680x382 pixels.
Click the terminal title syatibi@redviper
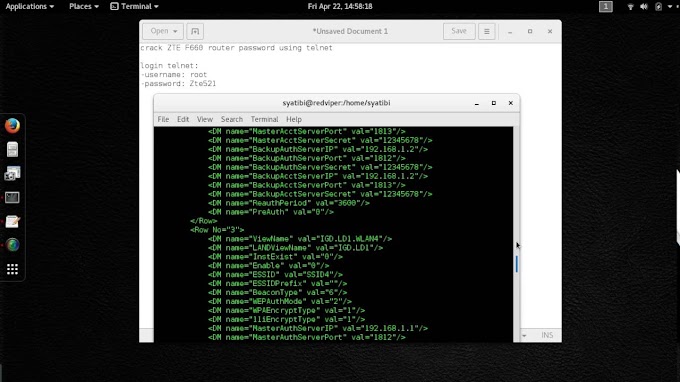pos(336,103)
